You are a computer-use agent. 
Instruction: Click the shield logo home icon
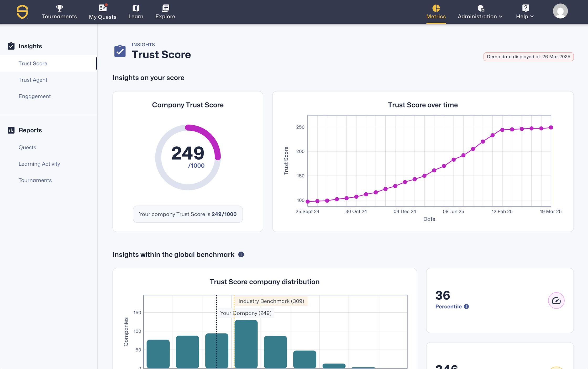click(x=22, y=12)
